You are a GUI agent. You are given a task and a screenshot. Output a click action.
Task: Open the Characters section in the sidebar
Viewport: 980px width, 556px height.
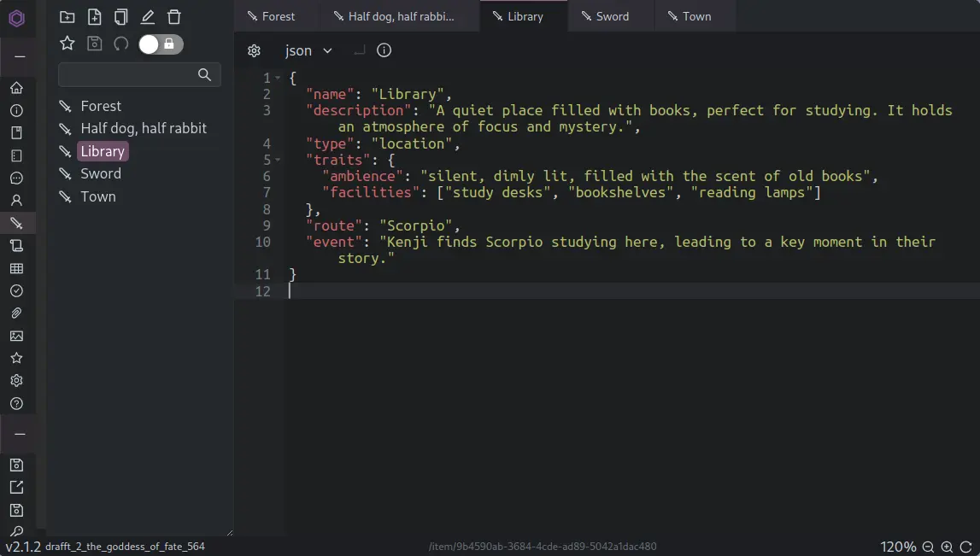[x=17, y=200]
